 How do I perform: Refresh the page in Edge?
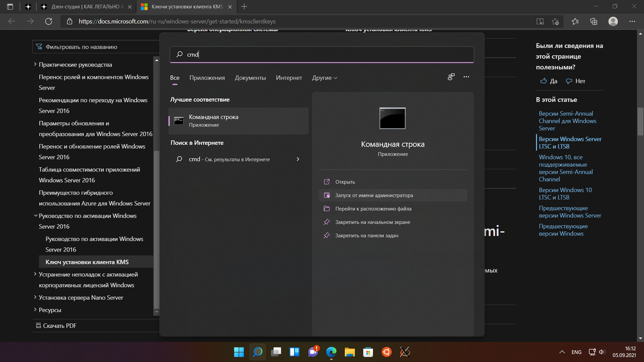pos(48,21)
